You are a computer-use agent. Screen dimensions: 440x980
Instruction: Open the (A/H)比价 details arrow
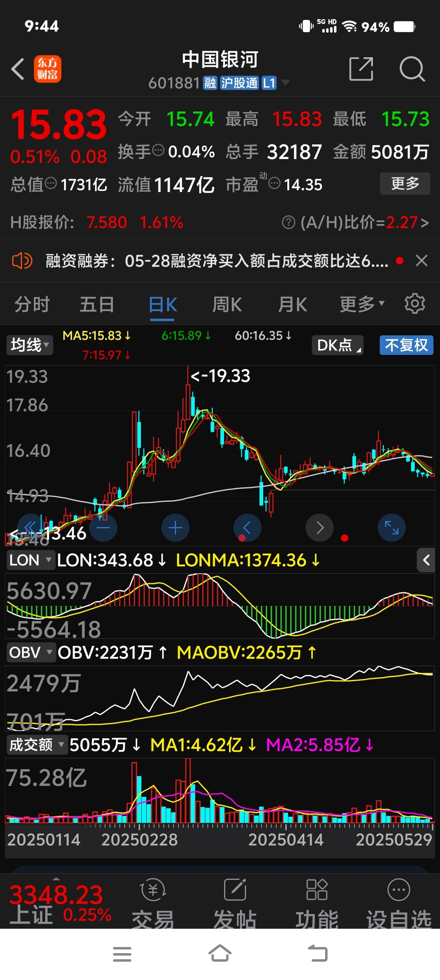click(425, 223)
